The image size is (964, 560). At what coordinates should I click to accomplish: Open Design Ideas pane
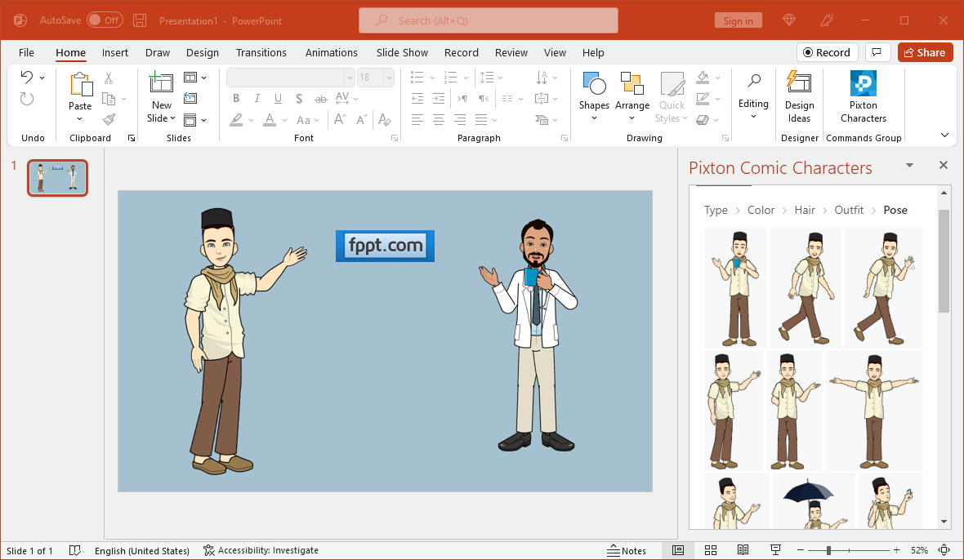(x=799, y=97)
